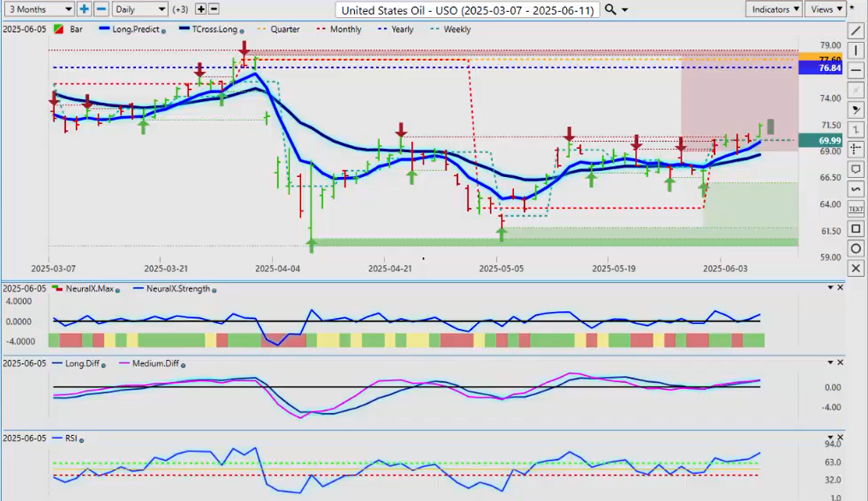Click the 2025-05-05 date axis label
Image resolution: width=868 pixels, height=501 pixels.
501,268
